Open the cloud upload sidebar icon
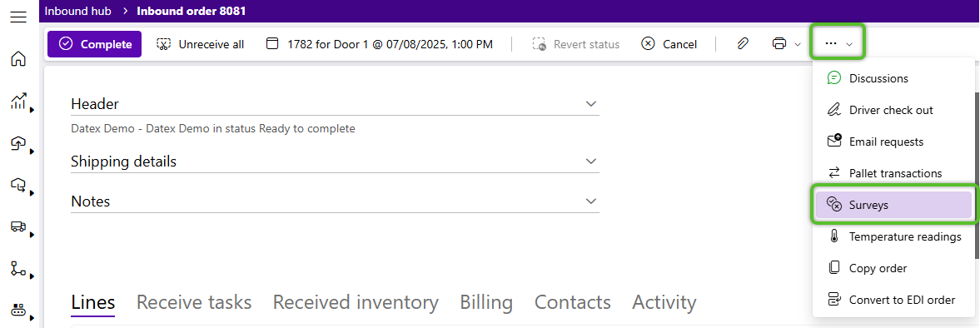The height and width of the screenshot is (328, 980). pos(19,143)
